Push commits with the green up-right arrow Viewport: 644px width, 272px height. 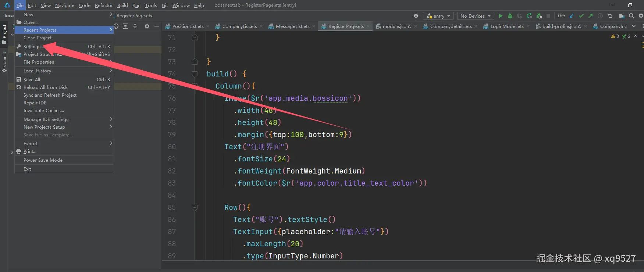click(x=591, y=16)
